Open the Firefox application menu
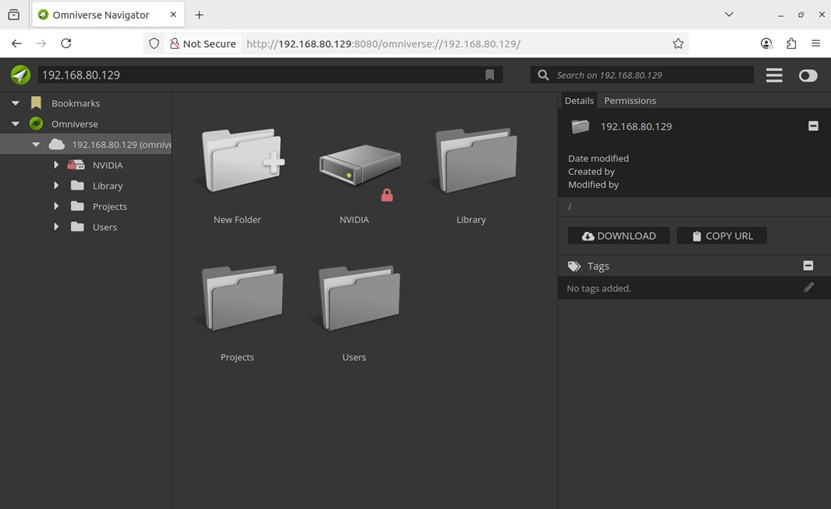The height and width of the screenshot is (509, 831). pos(816,43)
